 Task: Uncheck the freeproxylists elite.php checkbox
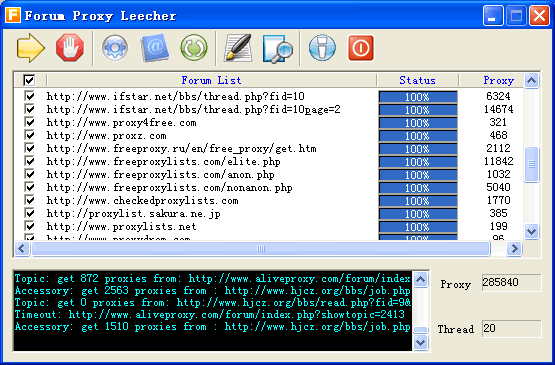coord(29,161)
